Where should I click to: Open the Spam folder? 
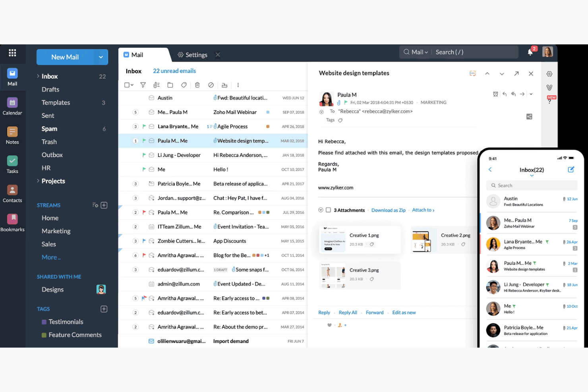click(49, 129)
